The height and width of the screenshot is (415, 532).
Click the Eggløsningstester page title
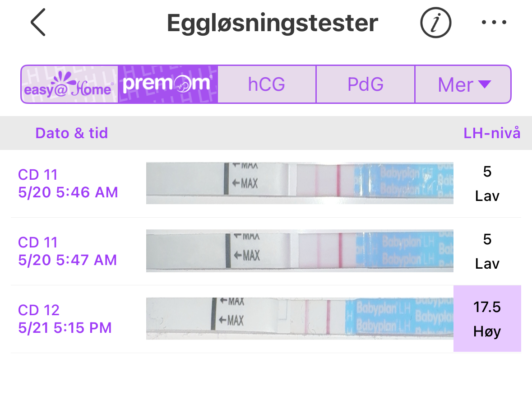click(273, 23)
